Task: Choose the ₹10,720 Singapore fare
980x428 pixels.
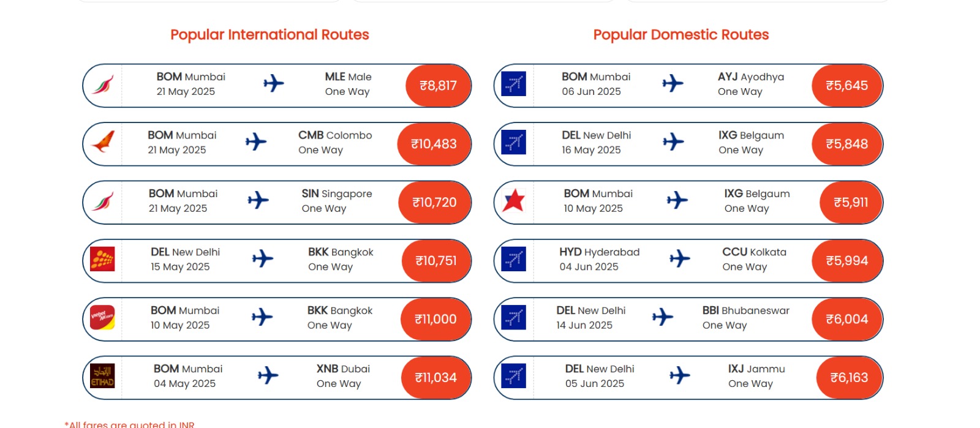Action: [434, 203]
